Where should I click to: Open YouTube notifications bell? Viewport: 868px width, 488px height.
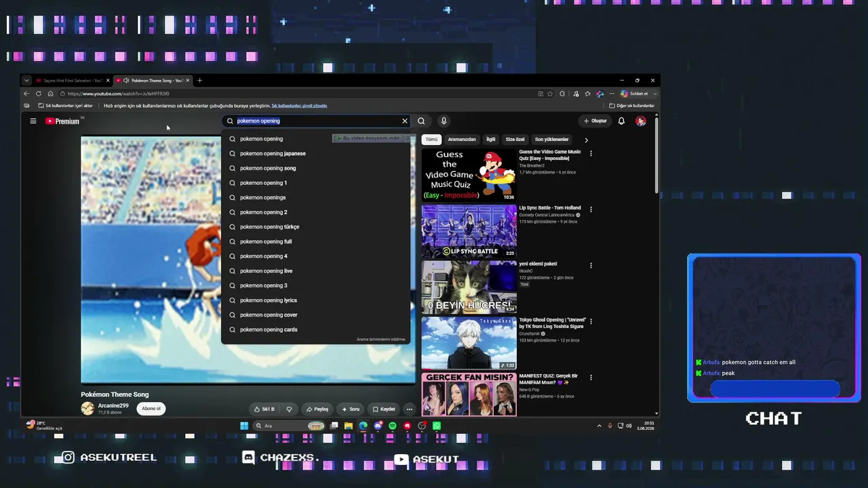(x=621, y=121)
